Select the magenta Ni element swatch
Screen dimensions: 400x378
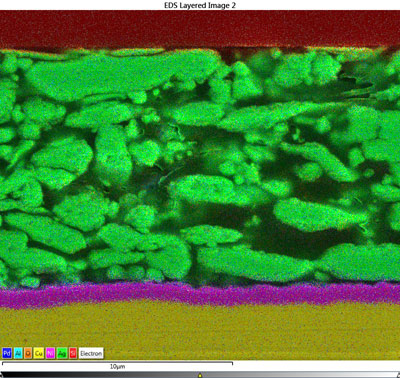(50, 353)
